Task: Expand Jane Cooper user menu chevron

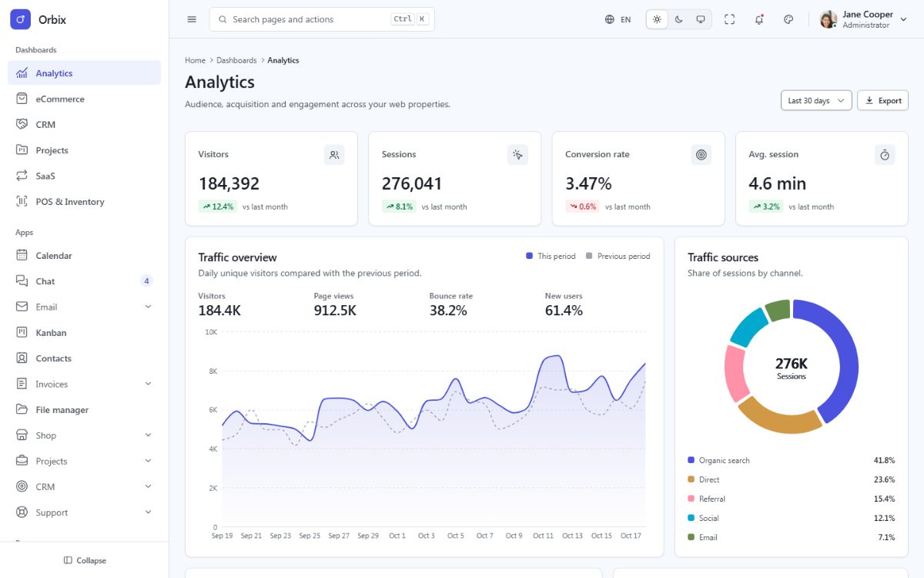Action: (904, 20)
